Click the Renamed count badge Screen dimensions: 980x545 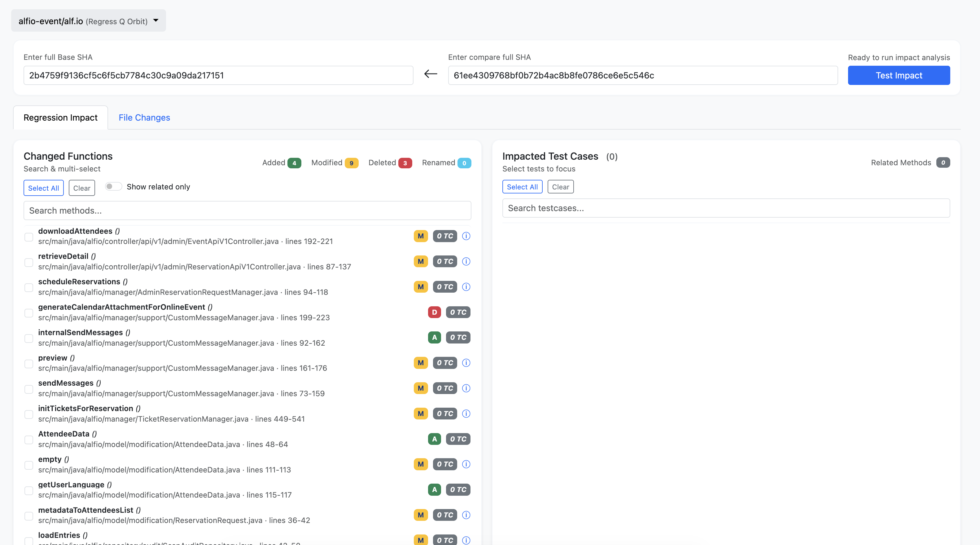[464, 163]
